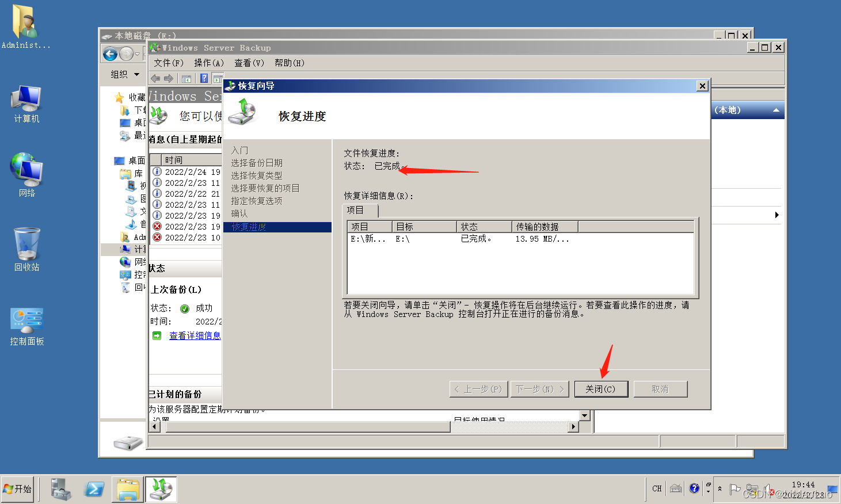Click info icon for 2022/2/24 19 message
The image size is (841, 504).
(x=157, y=171)
